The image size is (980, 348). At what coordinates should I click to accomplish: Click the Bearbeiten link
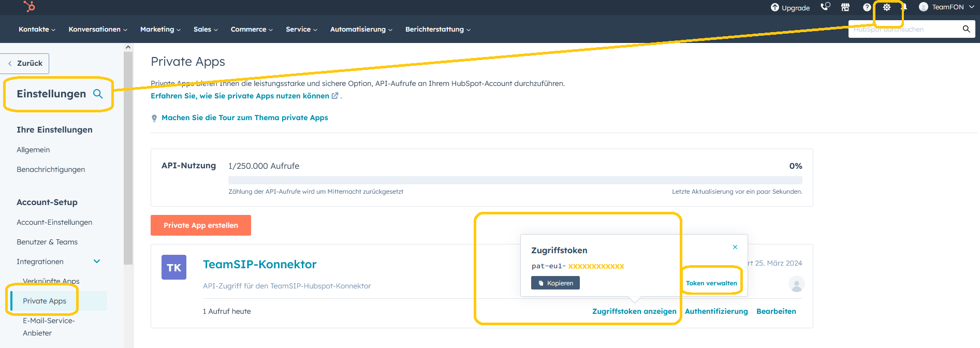tap(776, 311)
